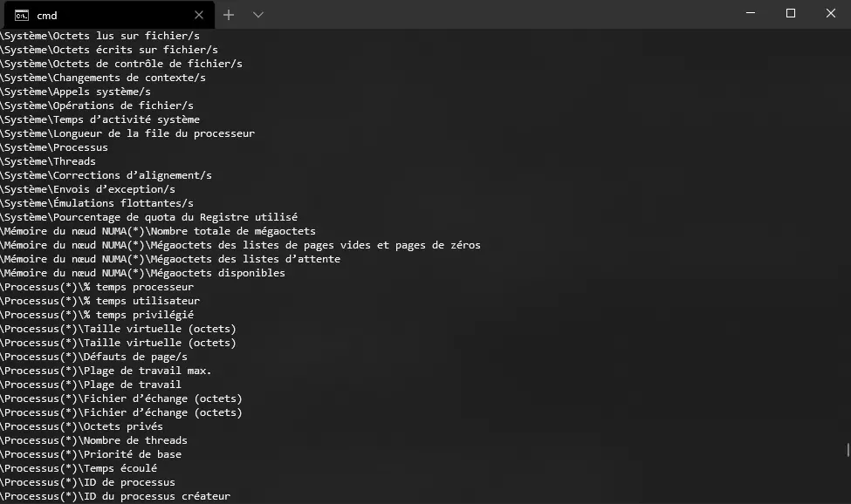
Task: Close the terminal window
Action: [831, 13]
